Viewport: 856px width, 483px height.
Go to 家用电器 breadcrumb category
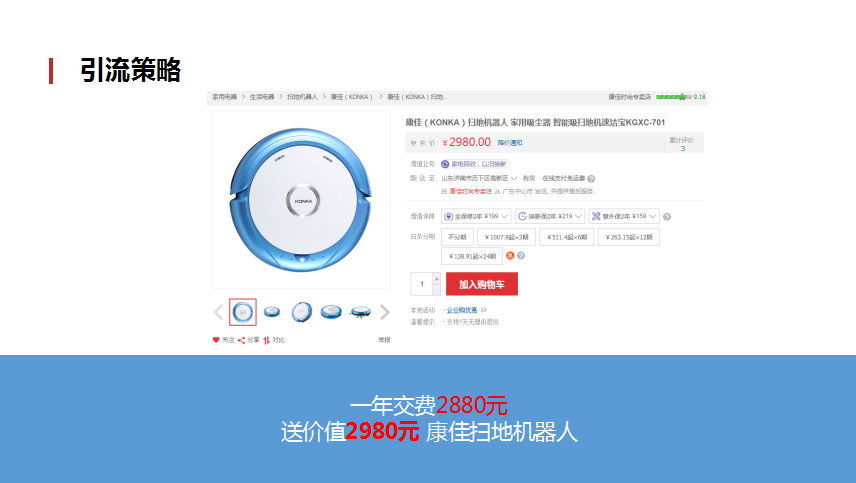pos(225,97)
